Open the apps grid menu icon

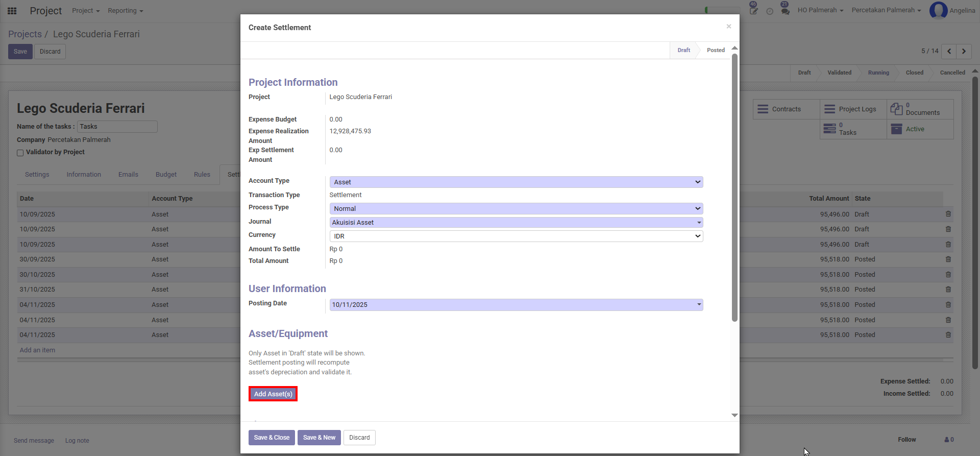click(12, 11)
